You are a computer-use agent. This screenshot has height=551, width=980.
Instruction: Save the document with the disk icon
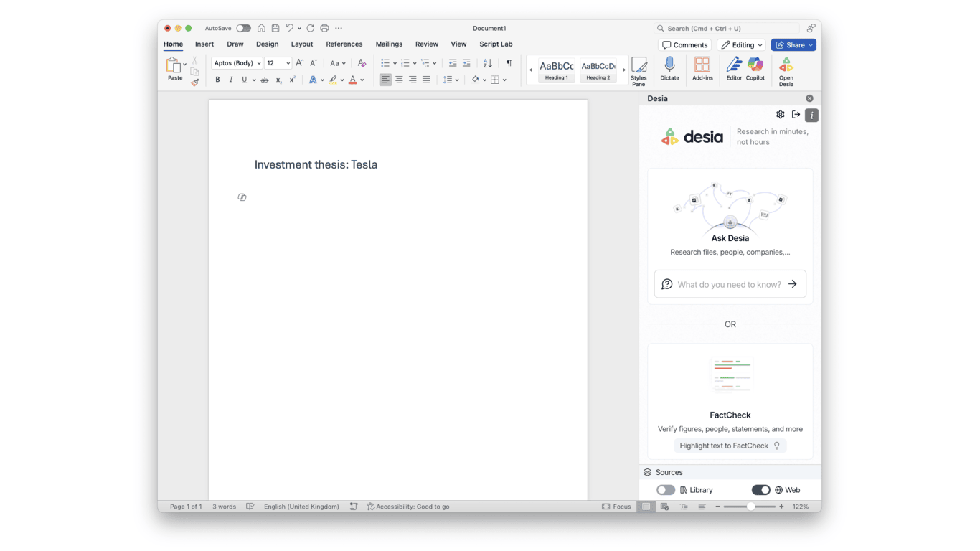275,29
